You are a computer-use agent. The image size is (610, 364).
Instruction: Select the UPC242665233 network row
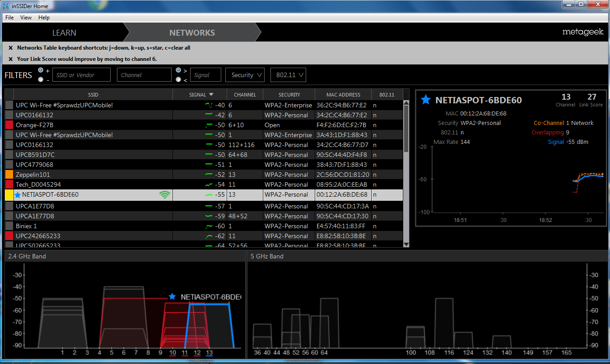[x=203, y=236]
